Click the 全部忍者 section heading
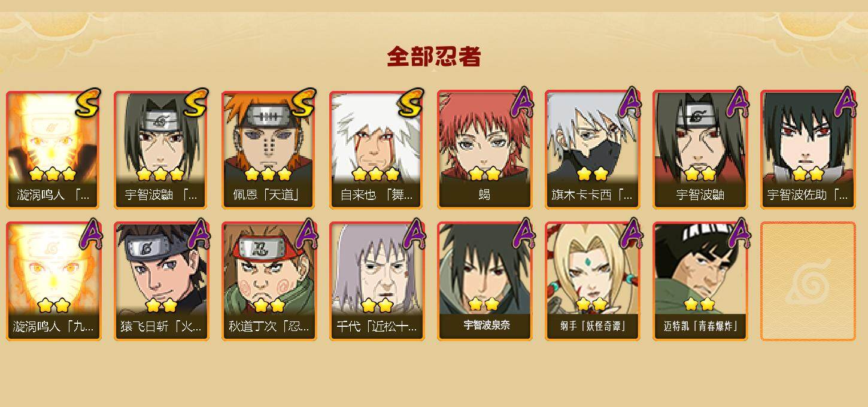Viewport: 868px width, 407px height. [434, 57]
